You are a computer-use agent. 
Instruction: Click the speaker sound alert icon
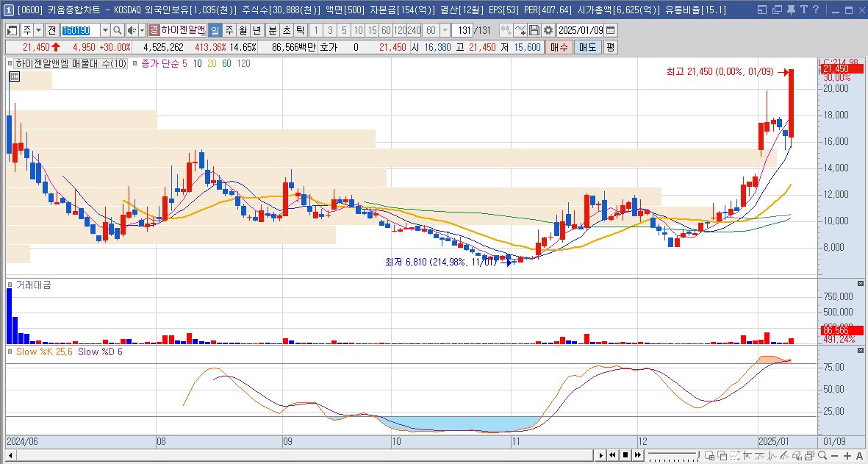132,30
